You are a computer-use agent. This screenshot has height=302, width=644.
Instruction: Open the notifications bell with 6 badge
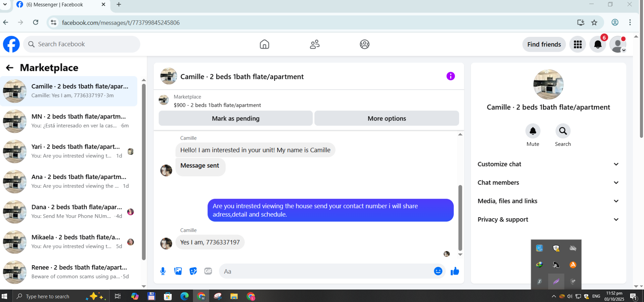[x=598, y=44]
